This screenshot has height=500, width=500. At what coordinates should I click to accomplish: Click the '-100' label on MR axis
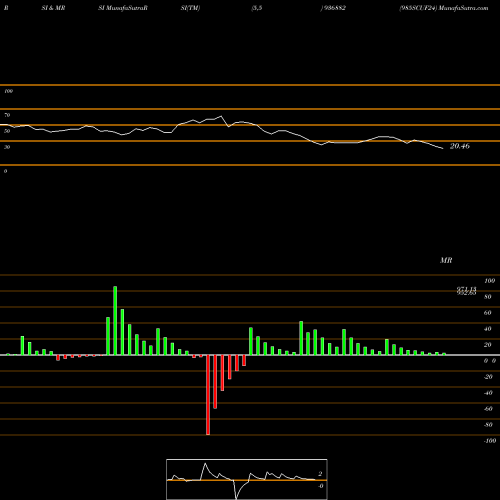click(490, 441)
